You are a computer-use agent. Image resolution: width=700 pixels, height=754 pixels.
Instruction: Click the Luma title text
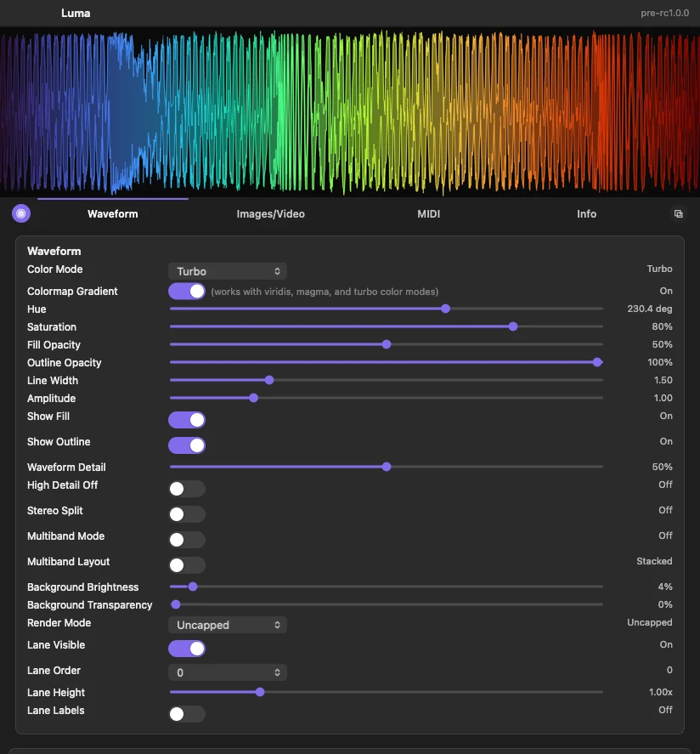pos(76,13)
